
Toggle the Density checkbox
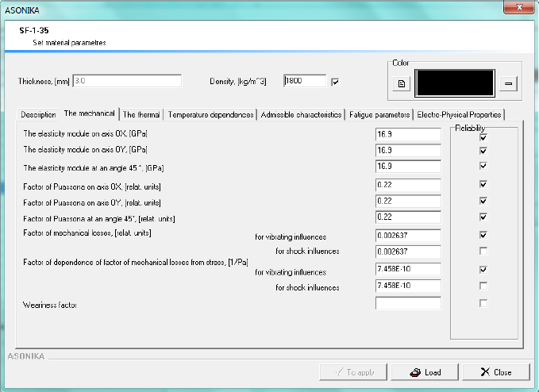[335, 81]
